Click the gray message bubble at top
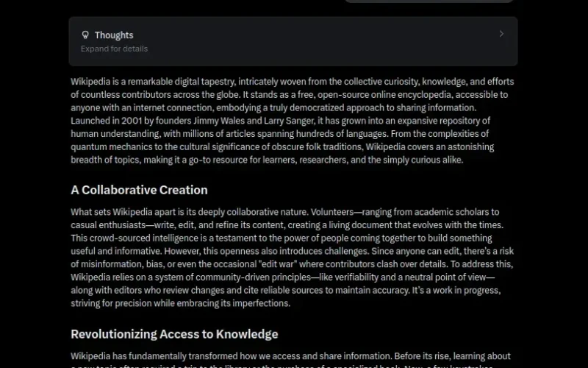 [429, 1]
